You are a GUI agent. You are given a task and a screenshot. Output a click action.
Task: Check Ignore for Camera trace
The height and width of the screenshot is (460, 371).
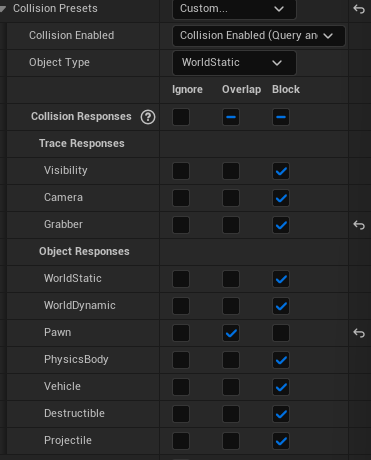(x=181, y=198)
